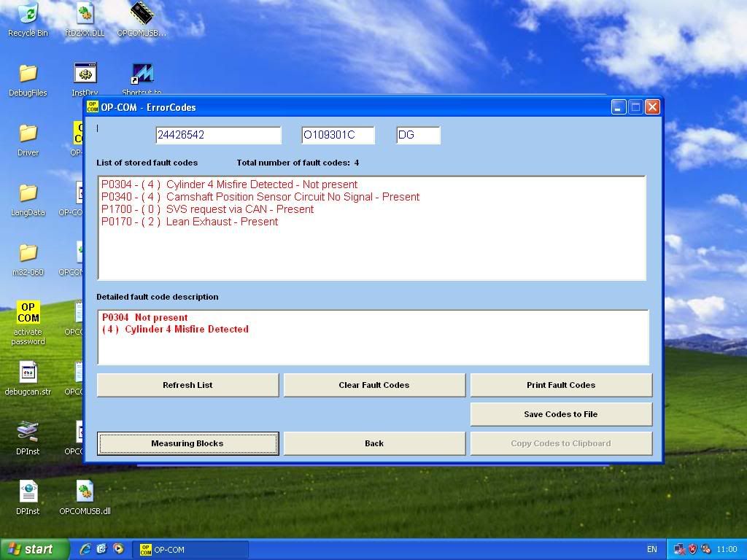Launch Windows Media Player from quick launch
Viewport: 747px width, 560px height.
(x=117, y=549)
